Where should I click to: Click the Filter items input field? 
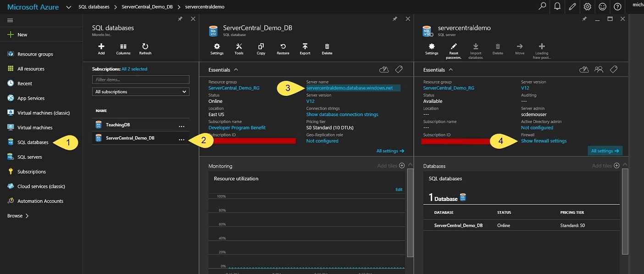pyautogui.click(x=140, y=79)
